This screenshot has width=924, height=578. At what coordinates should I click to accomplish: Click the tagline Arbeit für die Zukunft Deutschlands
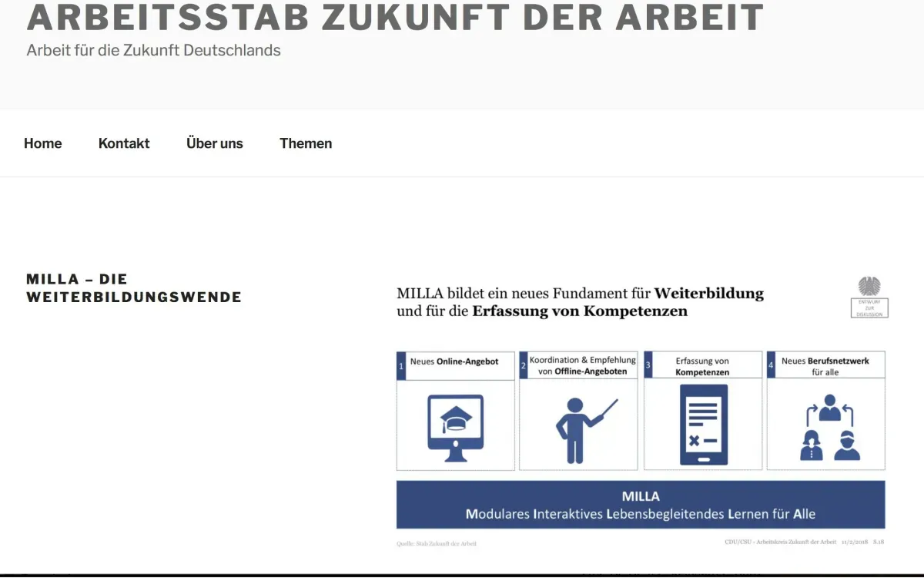[153, 50]
